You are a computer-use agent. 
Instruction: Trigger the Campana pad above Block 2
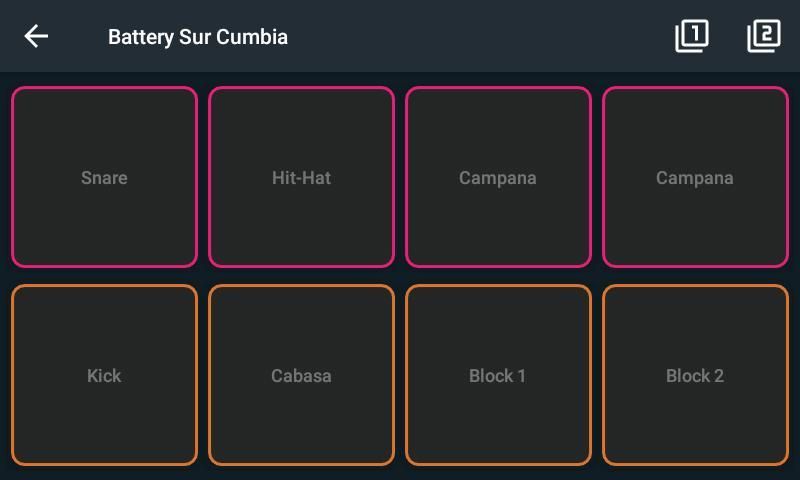point(695,177)
